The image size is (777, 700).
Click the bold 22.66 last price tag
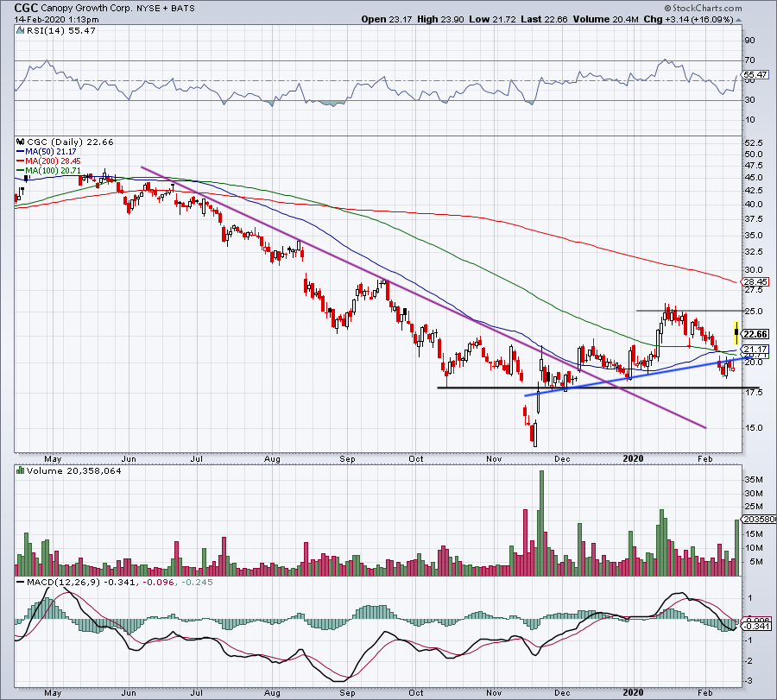point(755,334)
